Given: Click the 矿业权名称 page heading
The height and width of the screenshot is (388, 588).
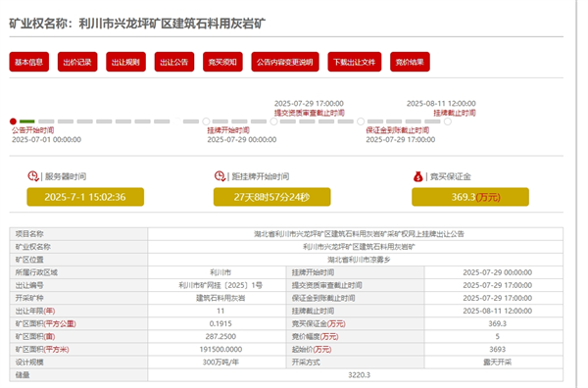Looking at the screenshot, I should coord(137,24).
